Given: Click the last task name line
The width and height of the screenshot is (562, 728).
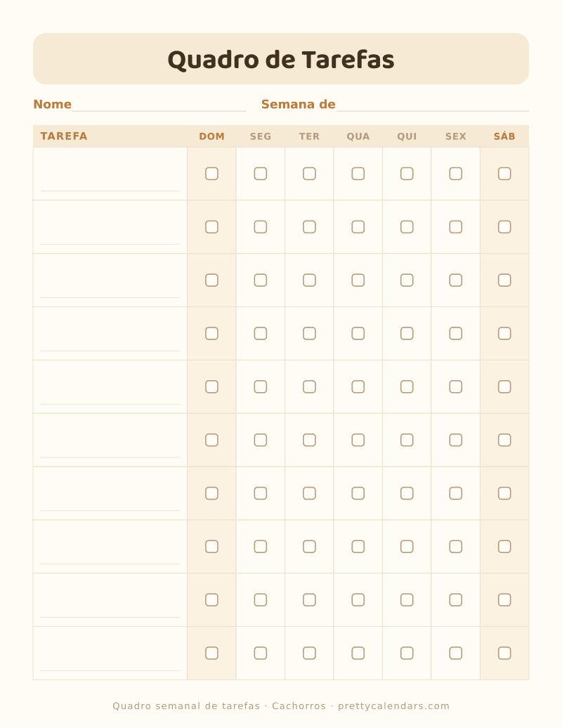Looking at the screenshot, I should tap(110, 670).
